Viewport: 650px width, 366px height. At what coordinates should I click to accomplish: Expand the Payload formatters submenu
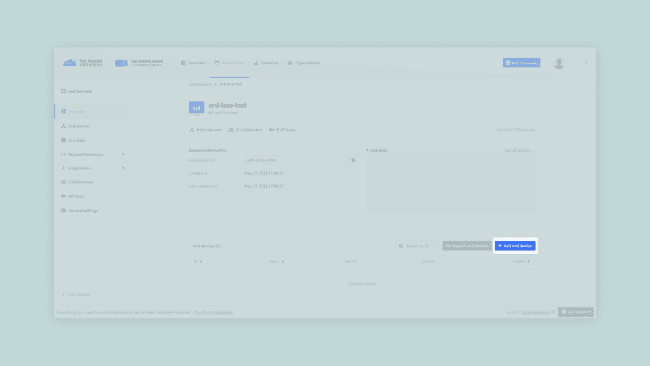(x=92, y=154)
